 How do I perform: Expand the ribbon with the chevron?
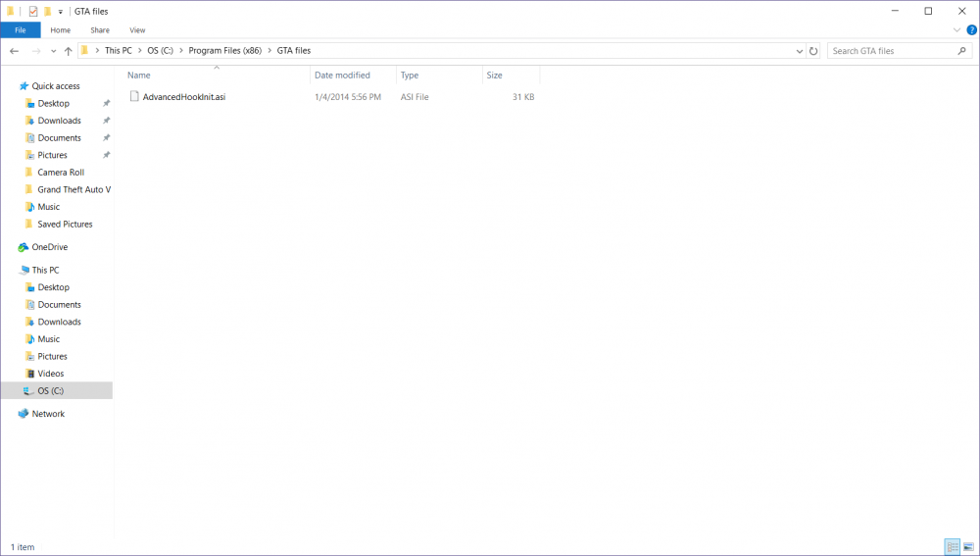tap(956, 30)
